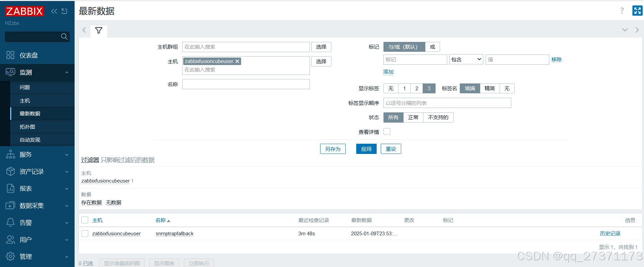
Task: Focus the 标签显示顺序 input field
Action: [447, 103]
